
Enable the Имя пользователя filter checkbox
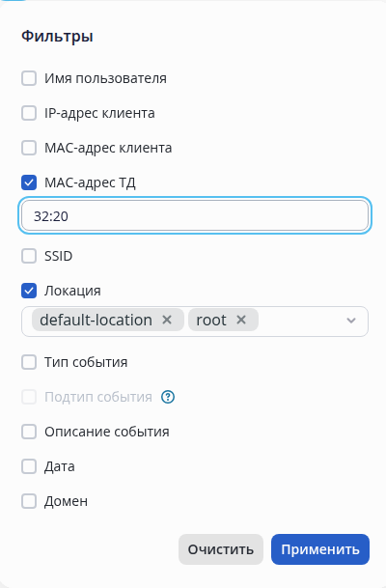click(29, 78)
